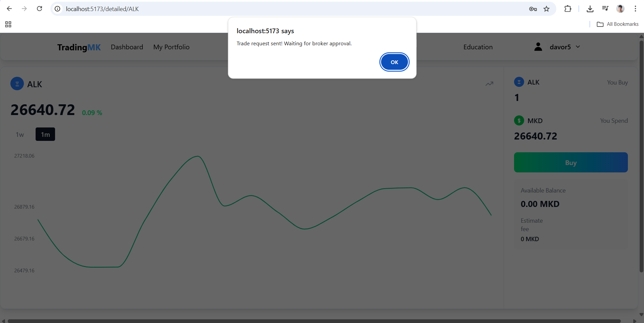Click the blue ALK coin icon beside the title
The width and height of the screenshot is (644, 323).
click(x=17, y=84)
